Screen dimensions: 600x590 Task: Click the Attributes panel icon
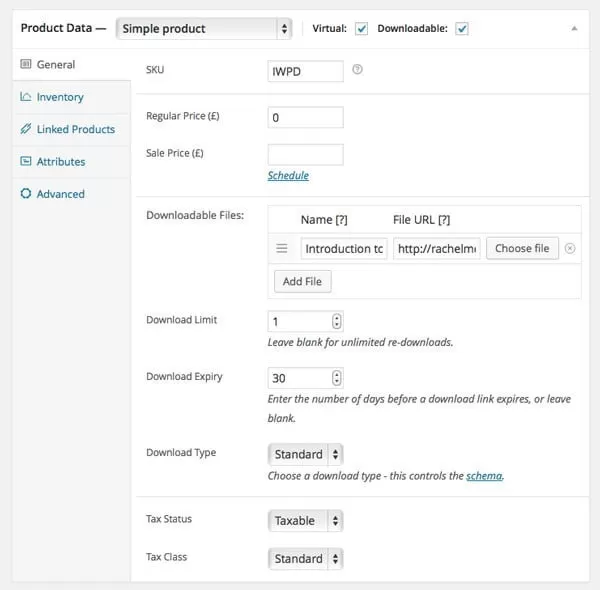tap(26, 161)
